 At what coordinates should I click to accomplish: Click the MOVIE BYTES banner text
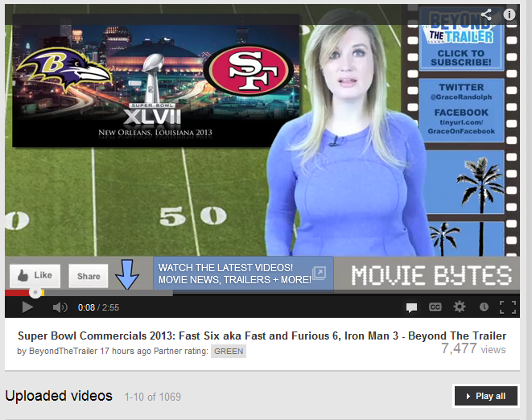click(431, 274)
